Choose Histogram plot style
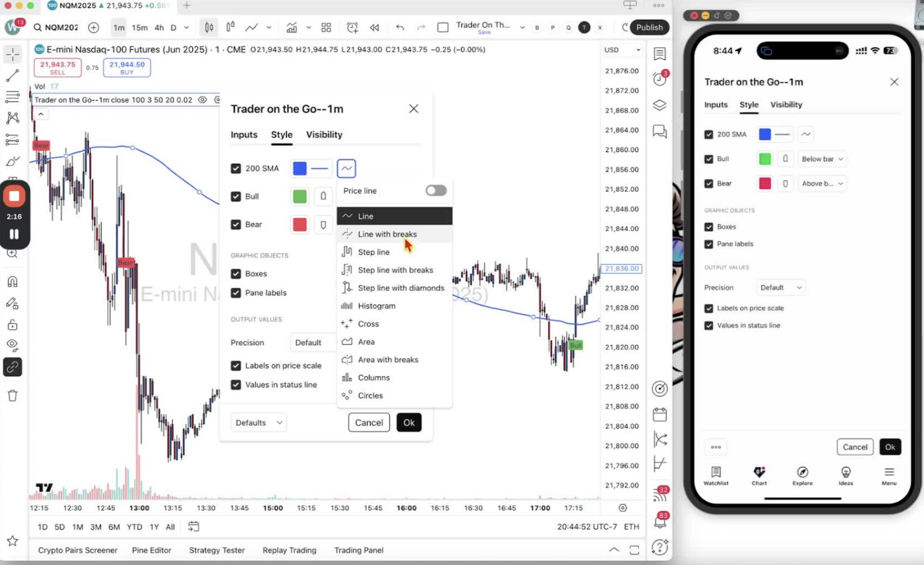Viewport: 924px width, 565px height. (394, 306)
